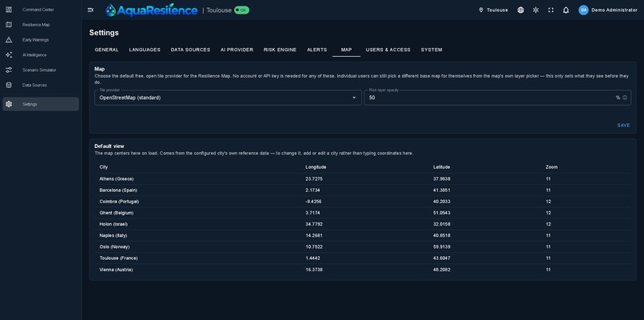644x320 pixels.
Task: Click the green OK status badge
Action: (241, 10)
